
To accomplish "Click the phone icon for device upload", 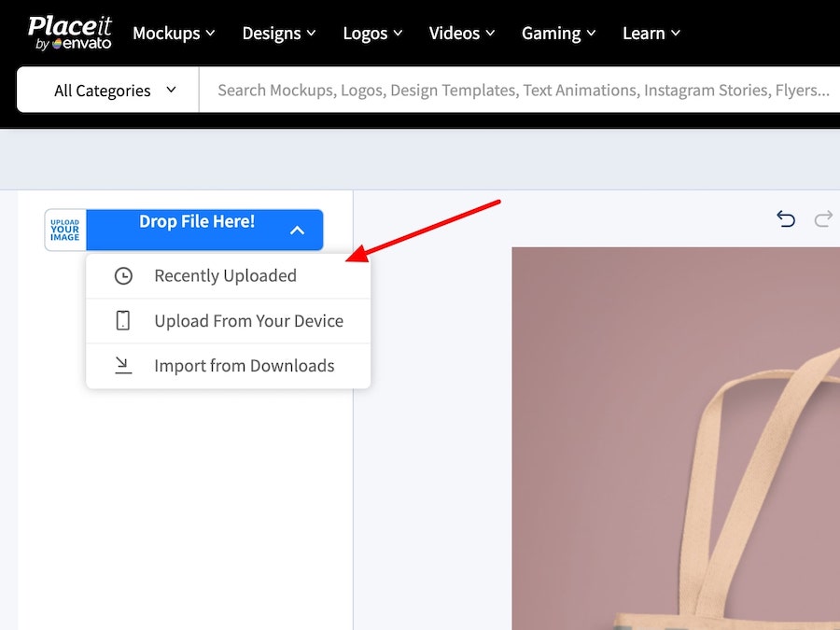I will [123, 321].
